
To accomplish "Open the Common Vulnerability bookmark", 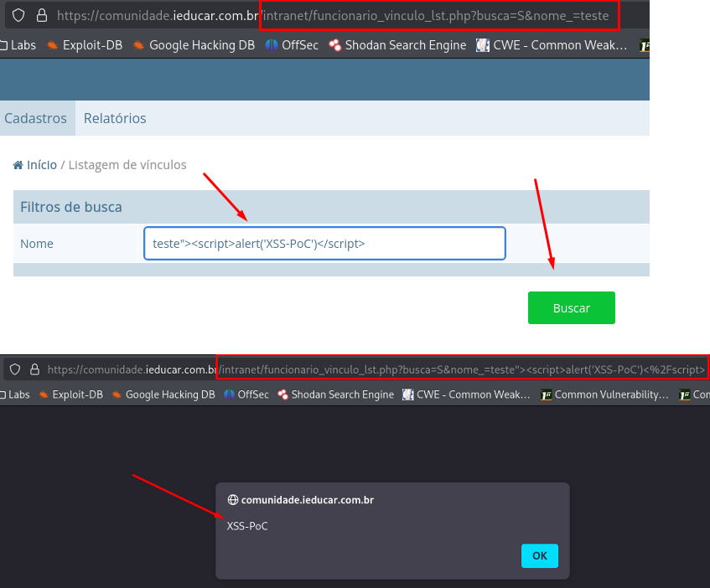I will tap(605, 395).
